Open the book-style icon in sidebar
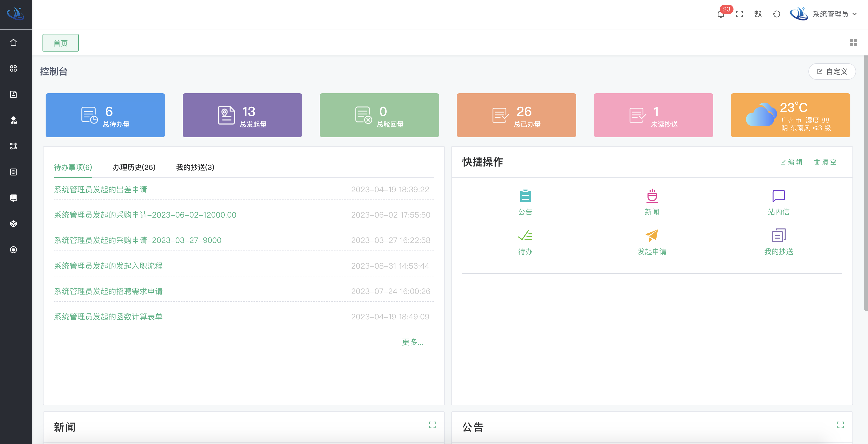 point(13,198)
